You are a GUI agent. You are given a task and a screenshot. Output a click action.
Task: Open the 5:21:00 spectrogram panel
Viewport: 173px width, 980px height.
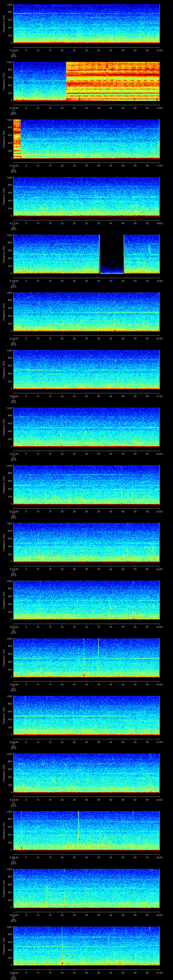point(86,427)
